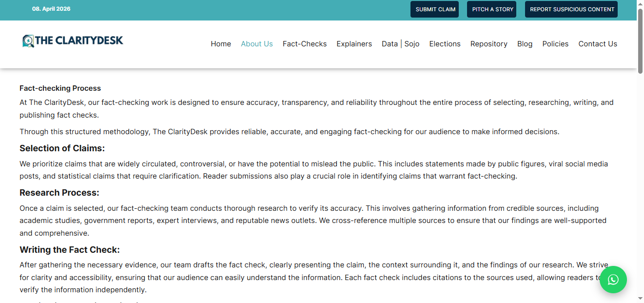Viewport: 644px width, 303px height.
Task: Go to the Home page
Action: (x=221, y=44)
